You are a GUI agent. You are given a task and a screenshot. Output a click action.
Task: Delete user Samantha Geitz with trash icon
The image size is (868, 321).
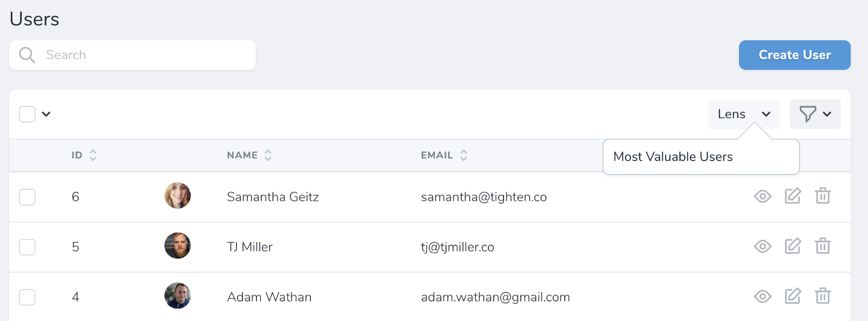[822, 196]
